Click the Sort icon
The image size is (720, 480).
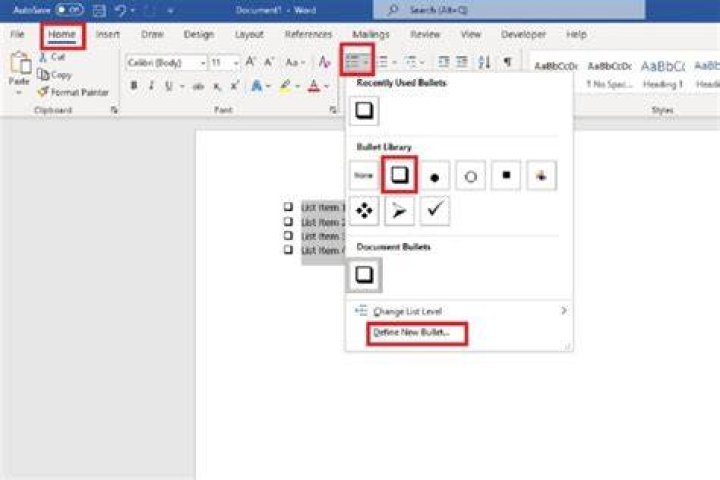coord(484,62)
